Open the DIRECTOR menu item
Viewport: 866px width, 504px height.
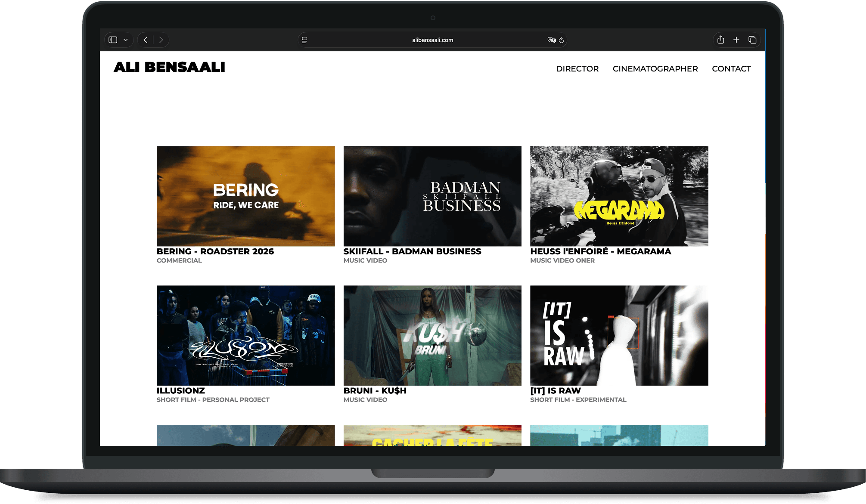[x=577, y=69]
